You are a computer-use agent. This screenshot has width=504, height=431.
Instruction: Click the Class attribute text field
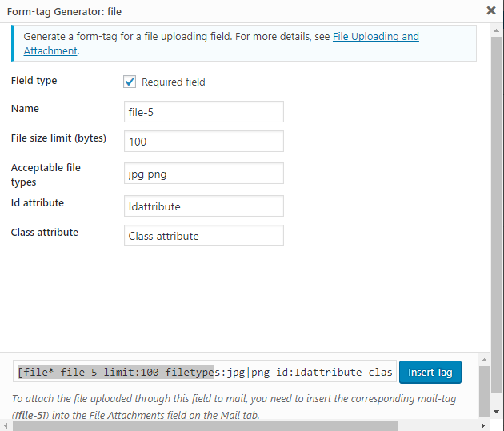[x=204, y=236]
